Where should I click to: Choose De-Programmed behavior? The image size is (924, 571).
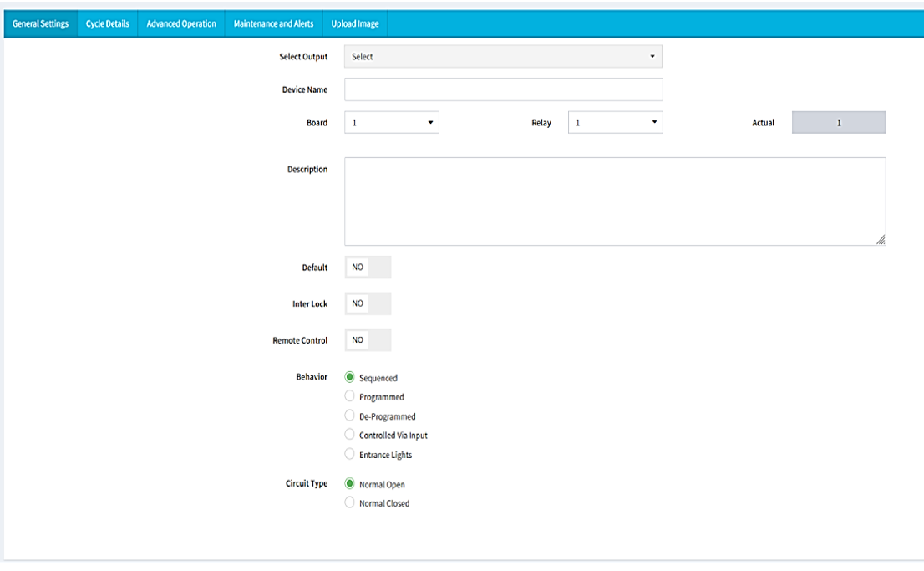coord(349,416)
